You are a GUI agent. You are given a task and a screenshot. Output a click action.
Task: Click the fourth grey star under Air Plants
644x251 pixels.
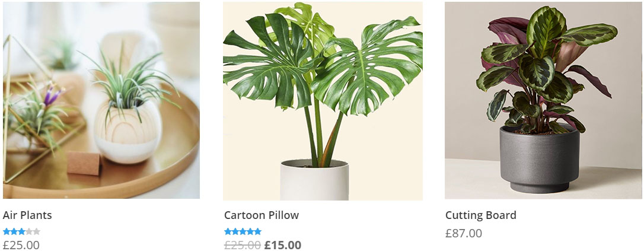[28, 231]
